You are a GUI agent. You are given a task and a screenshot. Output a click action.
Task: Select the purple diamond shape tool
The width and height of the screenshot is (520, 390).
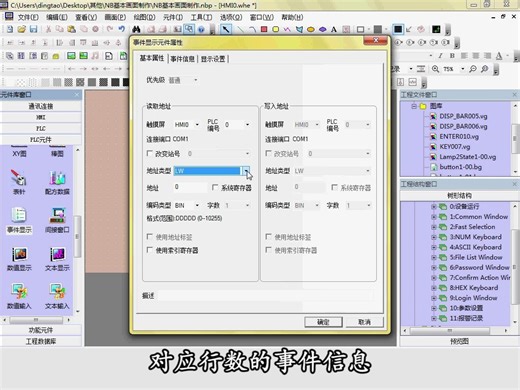point(322,29)
